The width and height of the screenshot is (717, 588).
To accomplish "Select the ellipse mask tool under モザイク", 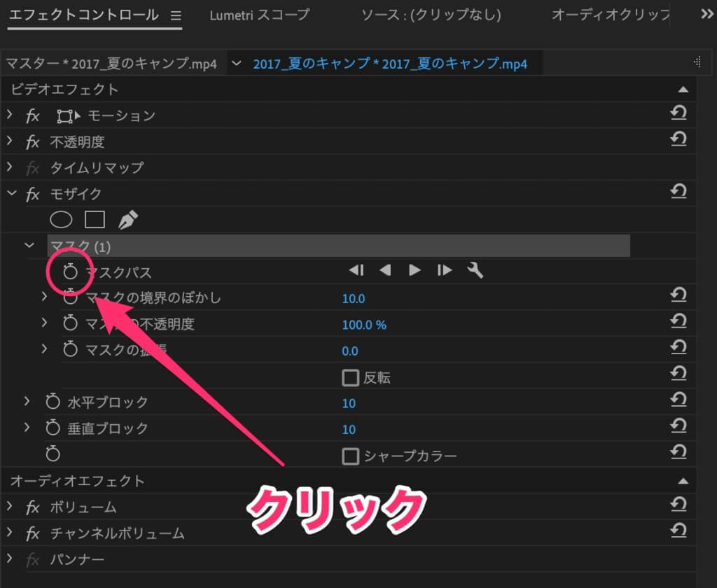I will [x=62, y=220].
